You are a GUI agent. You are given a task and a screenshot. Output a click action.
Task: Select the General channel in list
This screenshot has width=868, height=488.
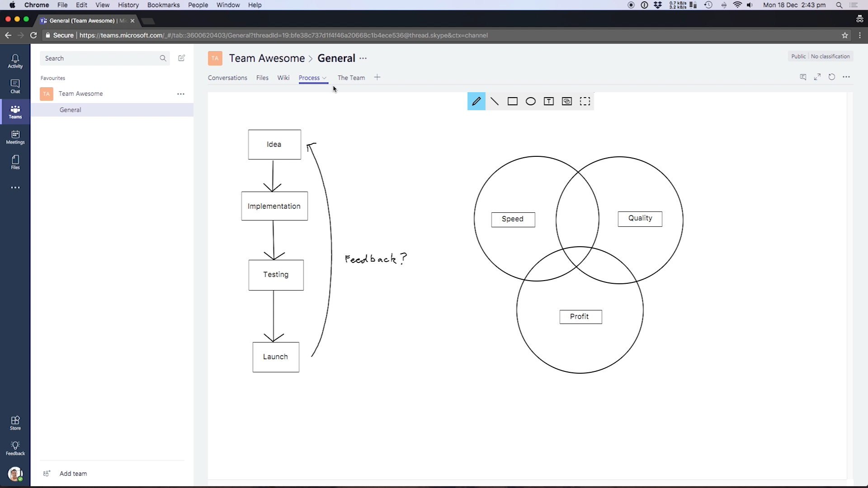point(71,110)
